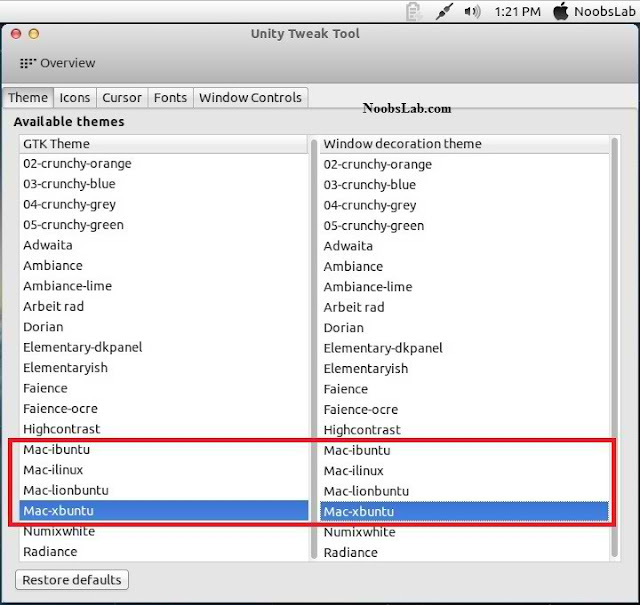
Task: Select Mac-xbuntu in GTK Theme list
Action: pyautogui.click(x=163, y=511)
